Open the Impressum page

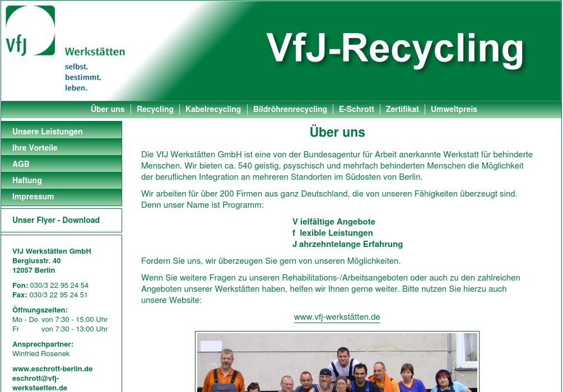pyautogui.click(x=33, y=197)
